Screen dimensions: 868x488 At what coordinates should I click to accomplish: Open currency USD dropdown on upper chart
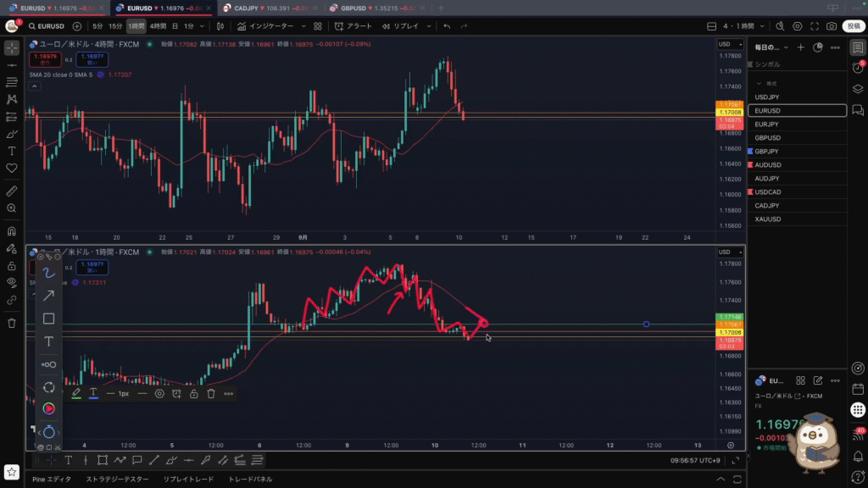(x=730, y=44)
